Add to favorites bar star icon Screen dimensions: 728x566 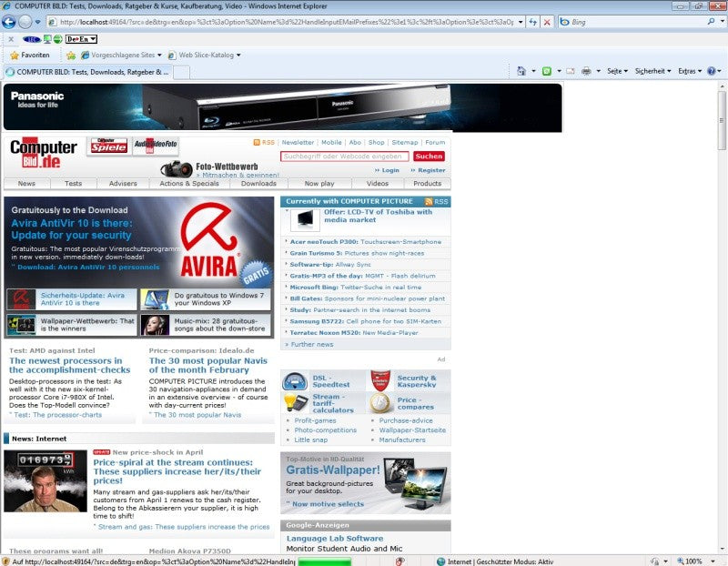tap(71, 56)
